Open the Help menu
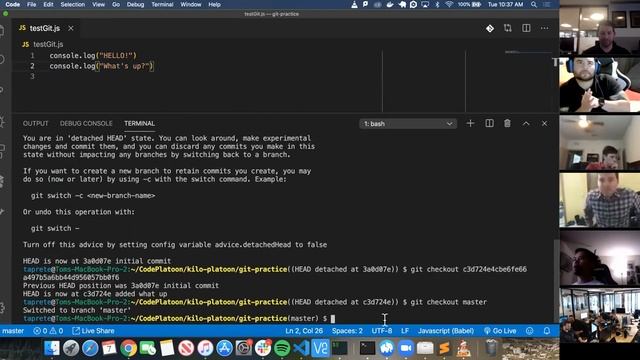This screenshot has height=360, width=640. click(214, 4)
